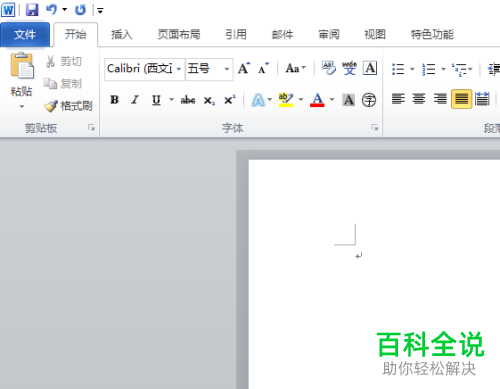Open the 文件 tab

(25, 34)
